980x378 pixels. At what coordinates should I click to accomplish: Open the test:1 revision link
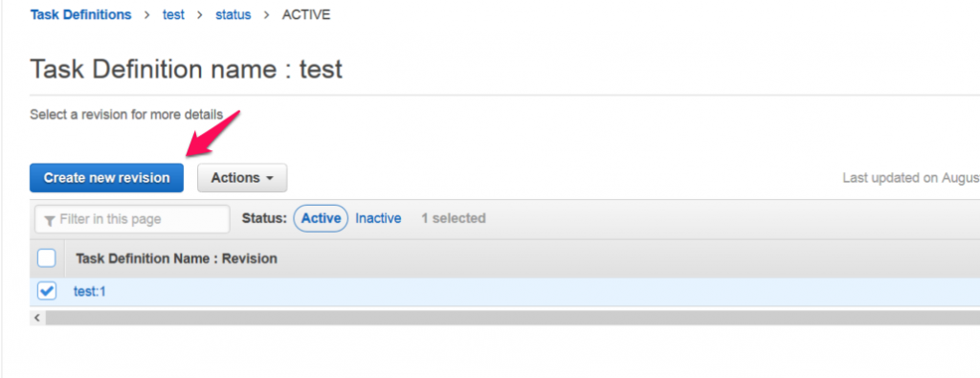(x=90, y=291)
